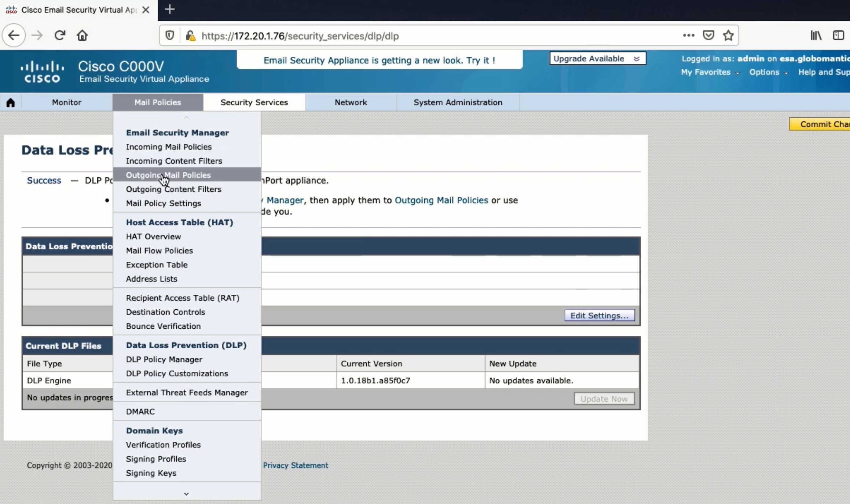Open the Exception Table
Screen dimensions: 850x504
click(157, 265)
